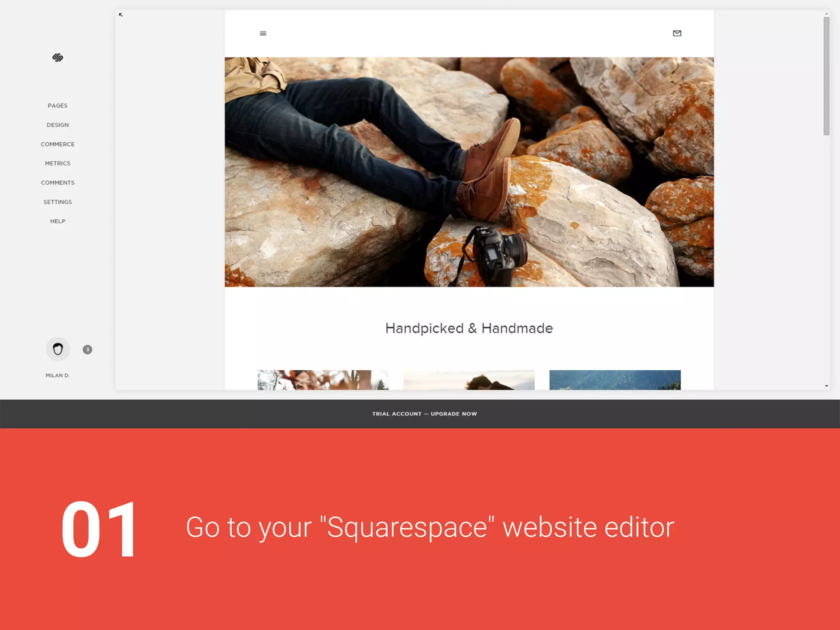This screenshot has width=840, height=630.
Task: Open the Pages menu
Action: click(57, 105)
